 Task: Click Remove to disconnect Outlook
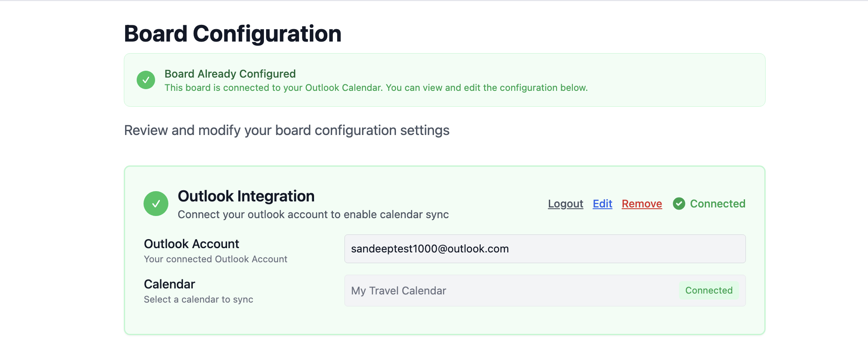click(641, 204)
